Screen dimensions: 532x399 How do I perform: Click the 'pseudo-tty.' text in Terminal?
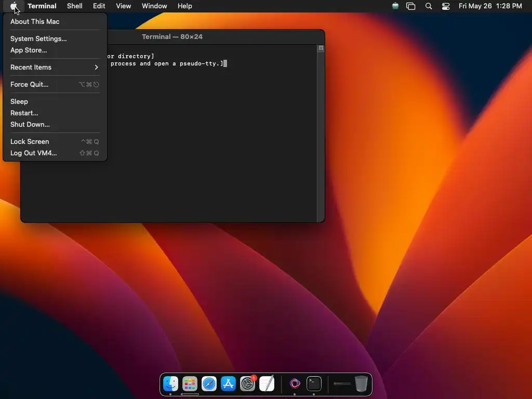199,63
